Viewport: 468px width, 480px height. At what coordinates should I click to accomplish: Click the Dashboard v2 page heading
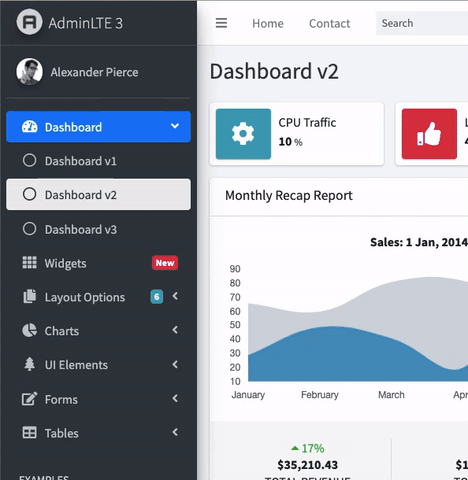(274, 71)
